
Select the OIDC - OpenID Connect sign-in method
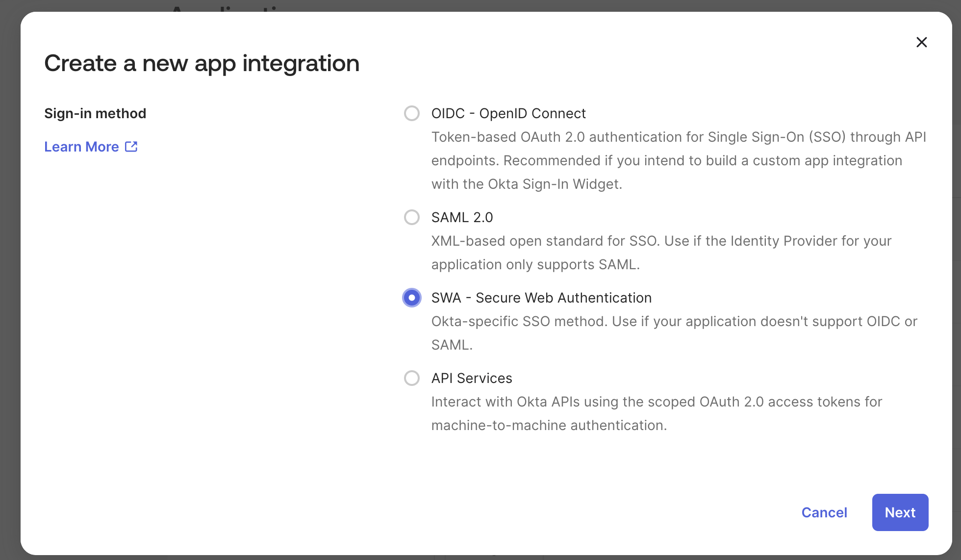pyautogui.click(x=412, y=113)
